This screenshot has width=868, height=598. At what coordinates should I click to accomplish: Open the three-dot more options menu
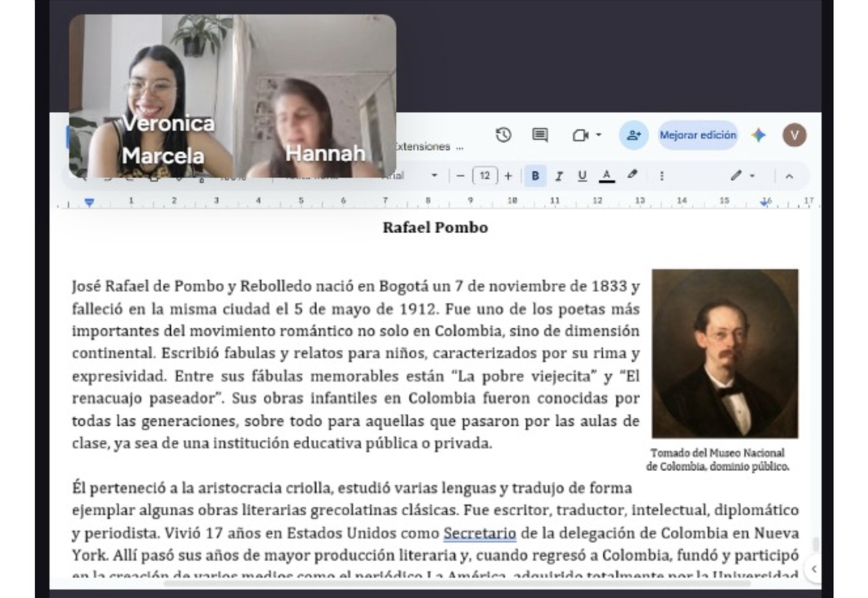[662, 176]
